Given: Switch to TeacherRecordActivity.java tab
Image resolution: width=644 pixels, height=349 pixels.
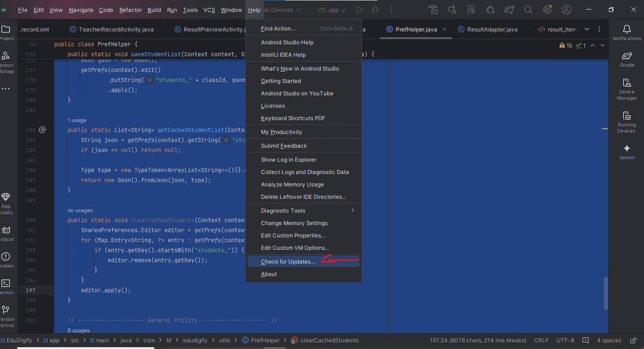Looking at the screenshot, I should pos(111,29).
